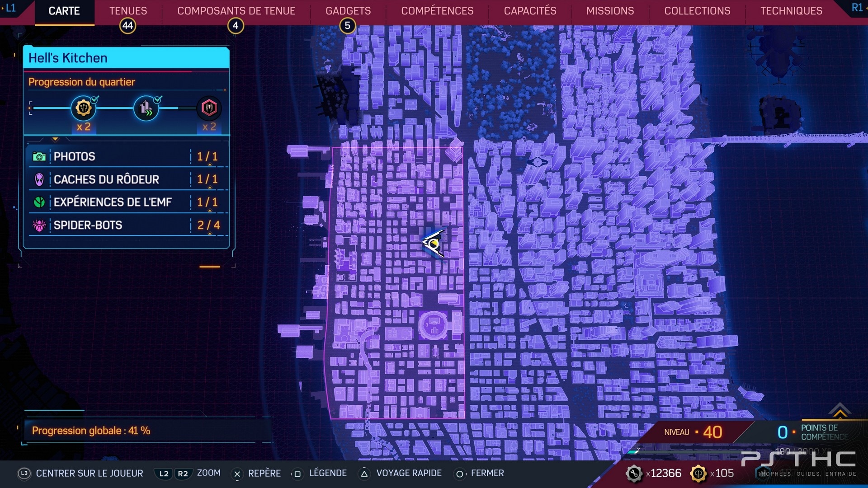Click the x105 hero tokens count
This screenshot has height=488, width=868.
coord(722,473)
